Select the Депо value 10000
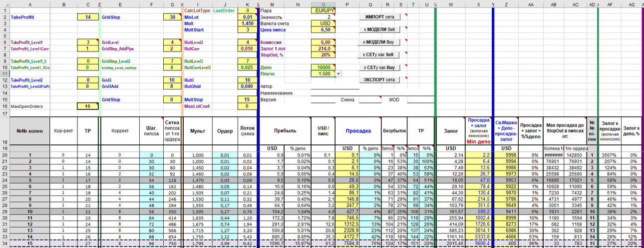This screenshot has height=248, width=644. click(323, 67)
